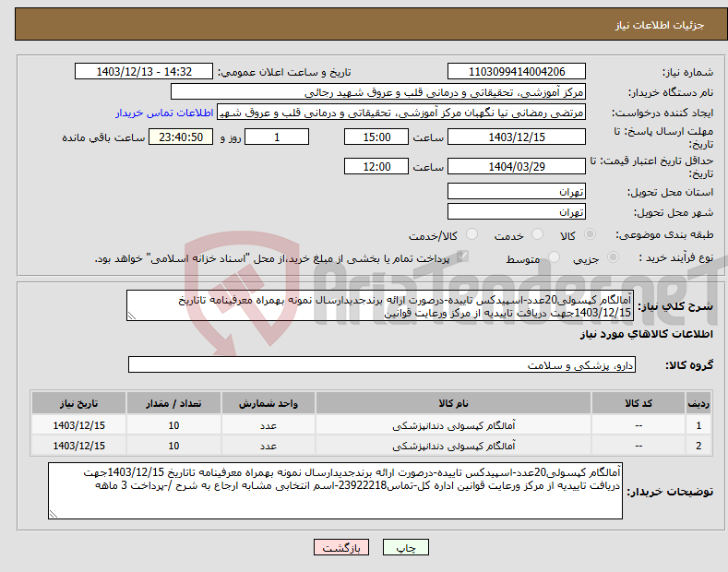Viewport: 728px width, 572px height.
Task: Select the جزیی purchase type radio
Action: [x=613, y=257]
